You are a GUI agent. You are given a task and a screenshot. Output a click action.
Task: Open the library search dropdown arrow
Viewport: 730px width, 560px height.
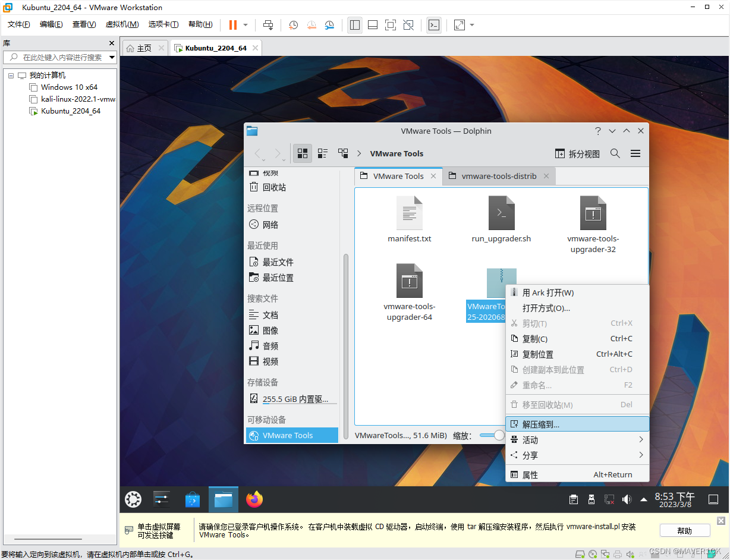tap(112, 57)
